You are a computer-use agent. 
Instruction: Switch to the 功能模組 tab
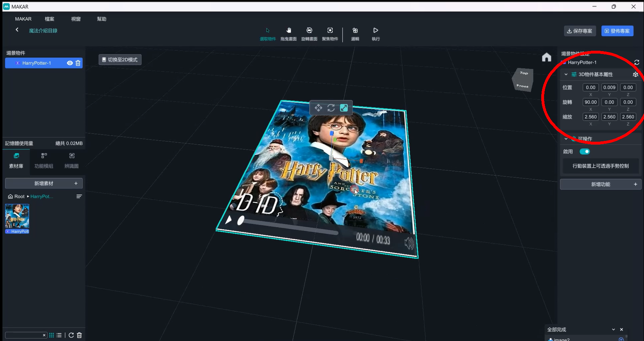(44, 160)
